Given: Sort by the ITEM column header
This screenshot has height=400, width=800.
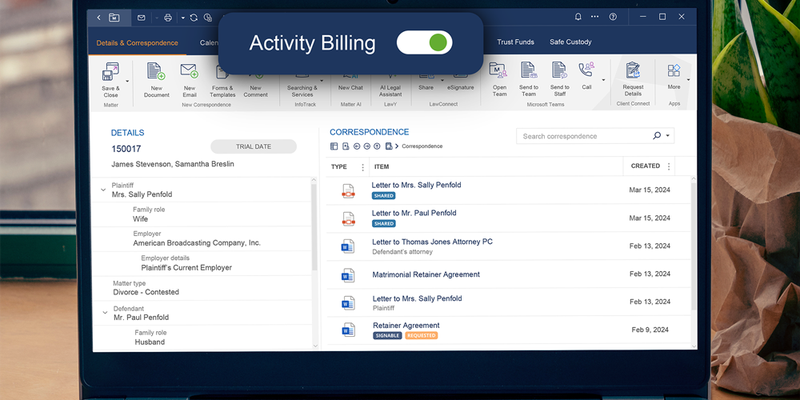Looking at the screenshot, I should pos(382,166).
